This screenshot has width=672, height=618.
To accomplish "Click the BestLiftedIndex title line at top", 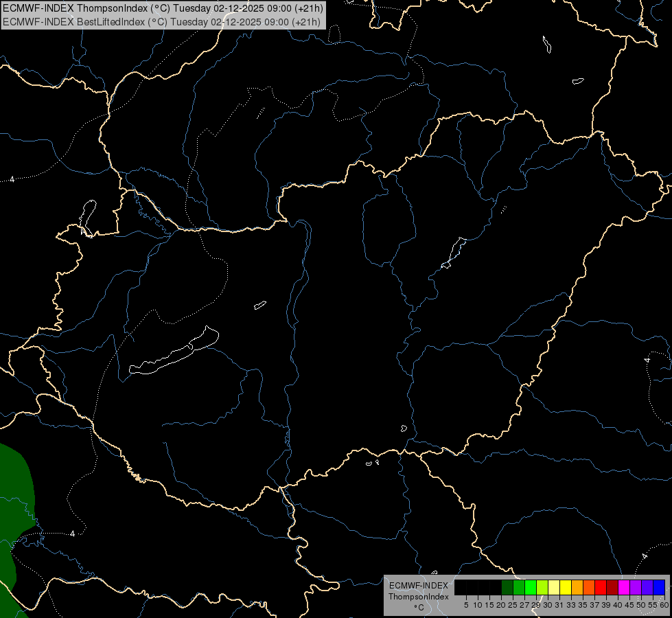I will (x=161, y=22).
